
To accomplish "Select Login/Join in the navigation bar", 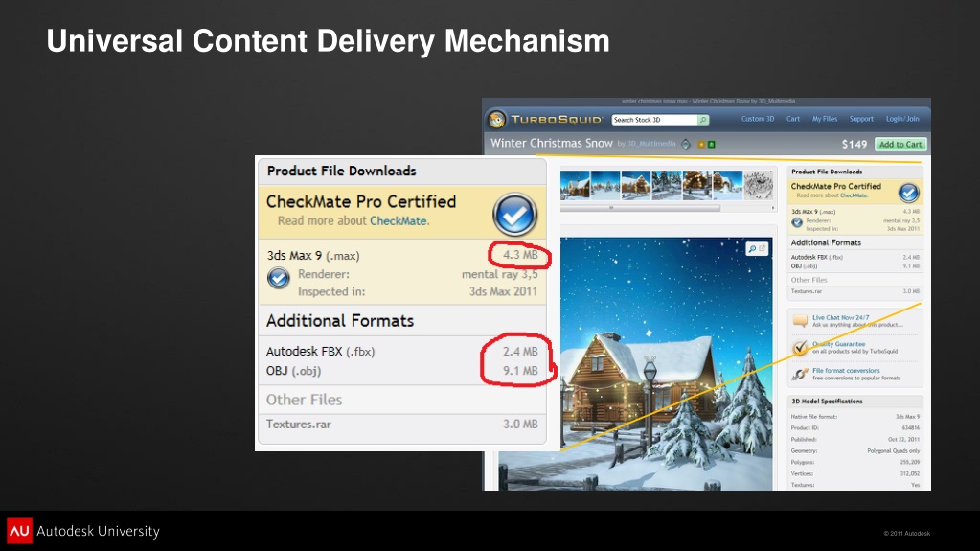I will (902, 119).
